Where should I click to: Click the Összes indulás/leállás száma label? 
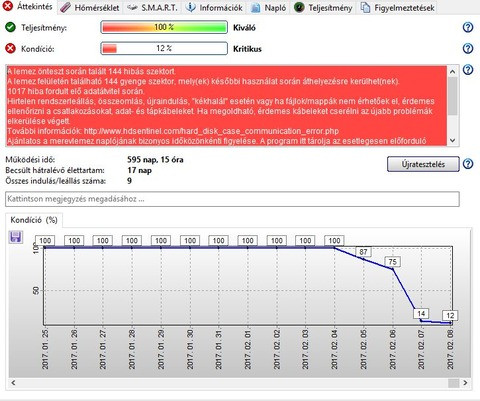(56, 181)
